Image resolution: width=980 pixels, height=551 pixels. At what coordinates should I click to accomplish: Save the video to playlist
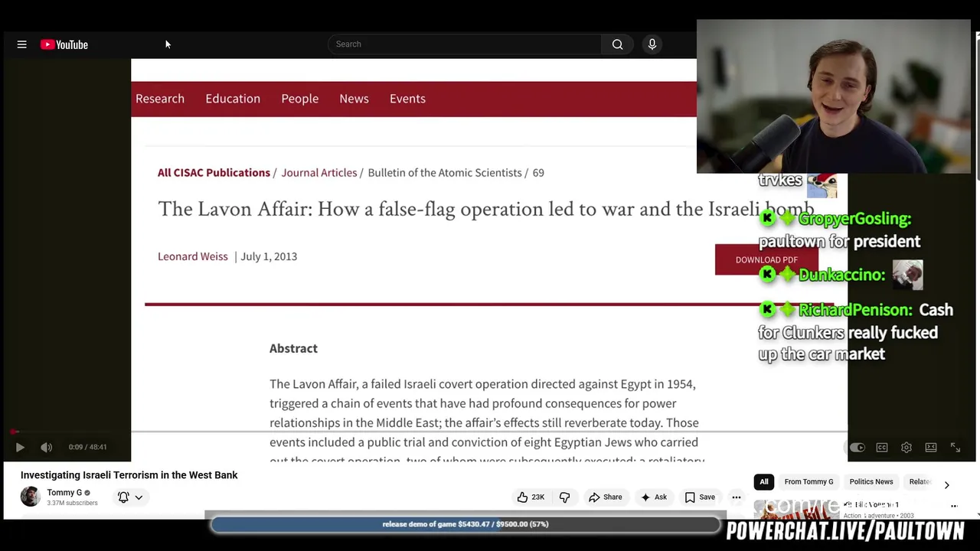pyautogui.click(x=699, y=497)
